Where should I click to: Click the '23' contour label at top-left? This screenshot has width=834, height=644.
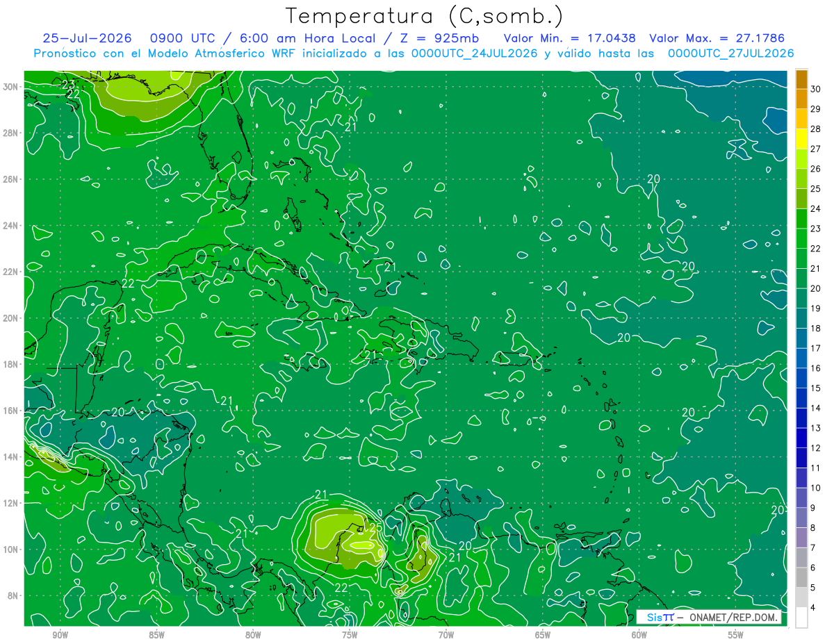(68, 85)
